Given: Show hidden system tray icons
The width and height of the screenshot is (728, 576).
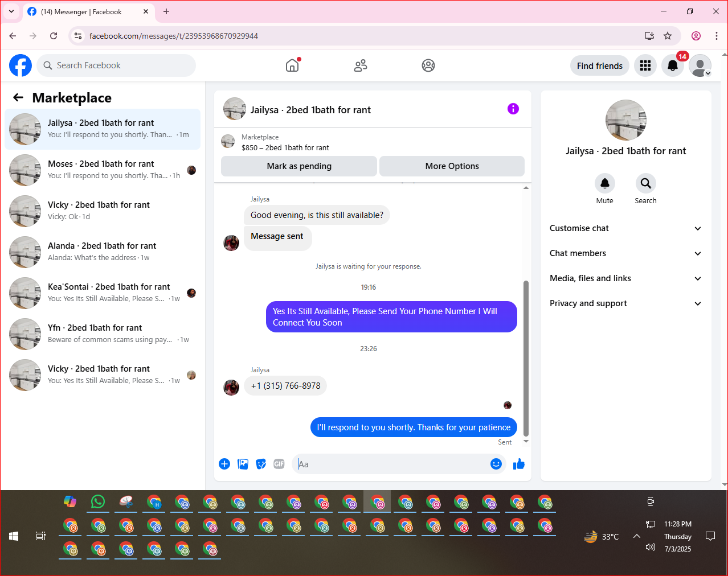Looking at the screenshot, I should coord(637,536).
